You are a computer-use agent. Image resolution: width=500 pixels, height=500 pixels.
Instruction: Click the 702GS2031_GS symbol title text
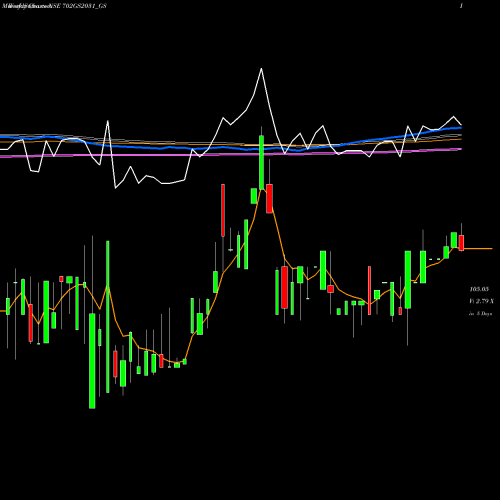point(84,6)
